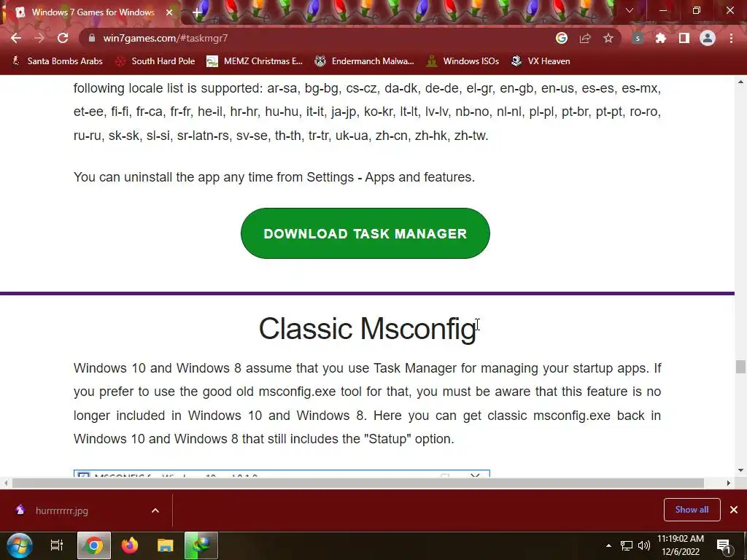Open Task View on the taskbar
Screen dimensions: 747x560
pyautogui.click(x=57, y=545)
